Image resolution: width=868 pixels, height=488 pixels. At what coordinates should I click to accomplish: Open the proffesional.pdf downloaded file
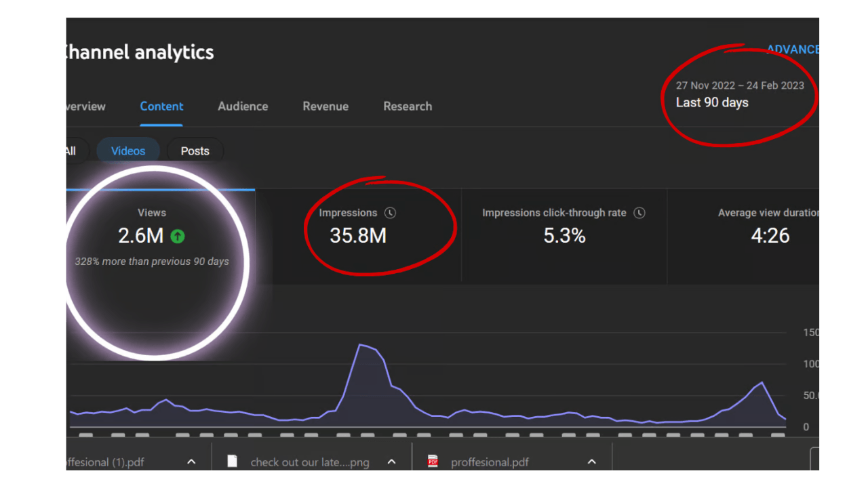(490, 462)
